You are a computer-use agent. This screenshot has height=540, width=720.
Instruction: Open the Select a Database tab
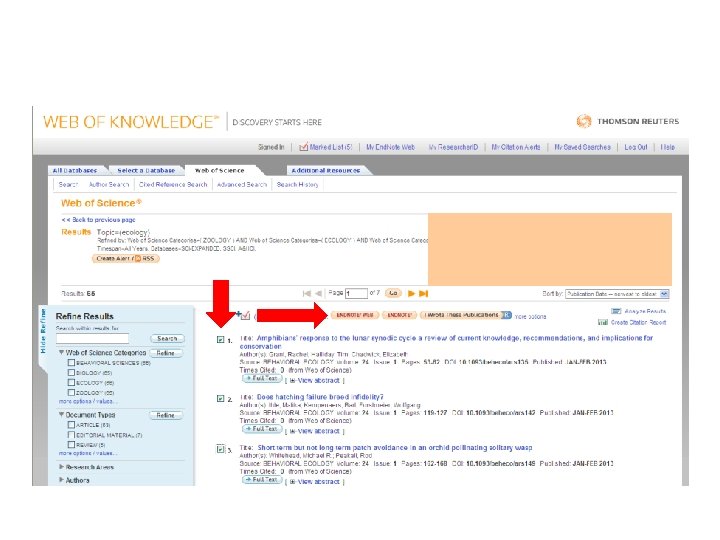click(x=146, y=170)
